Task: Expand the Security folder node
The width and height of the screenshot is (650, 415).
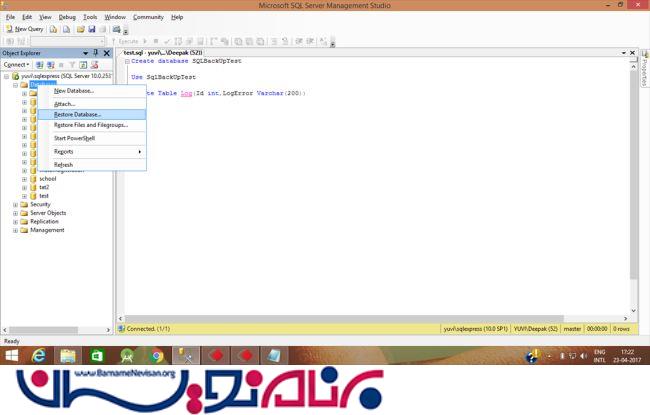Action: pyautogui.click(x=16, y=204)
